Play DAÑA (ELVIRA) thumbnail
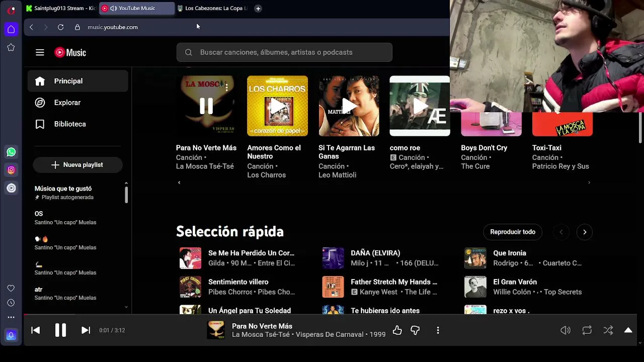 (x=333, y=258)
